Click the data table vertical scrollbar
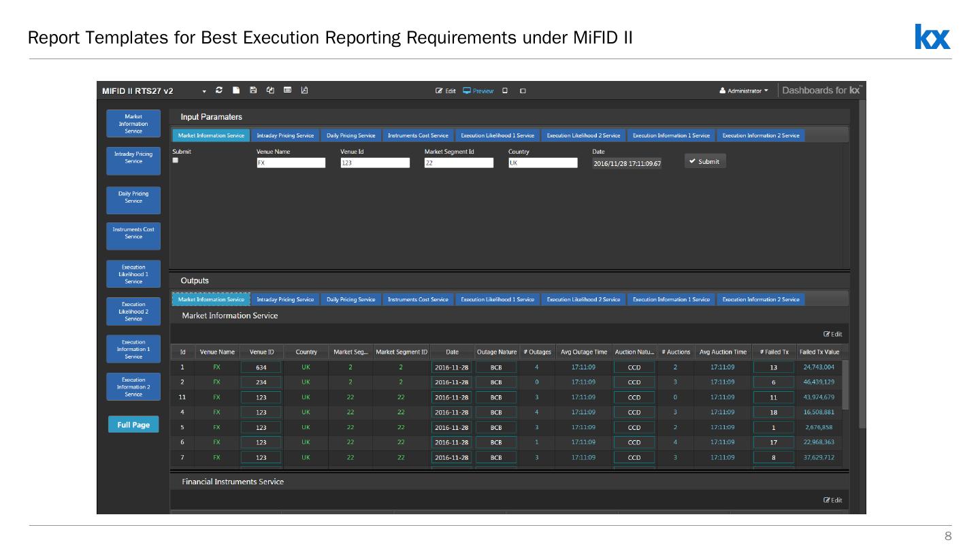Image resolution: width=980 pixels, height=551 pixels. [845, 386]
